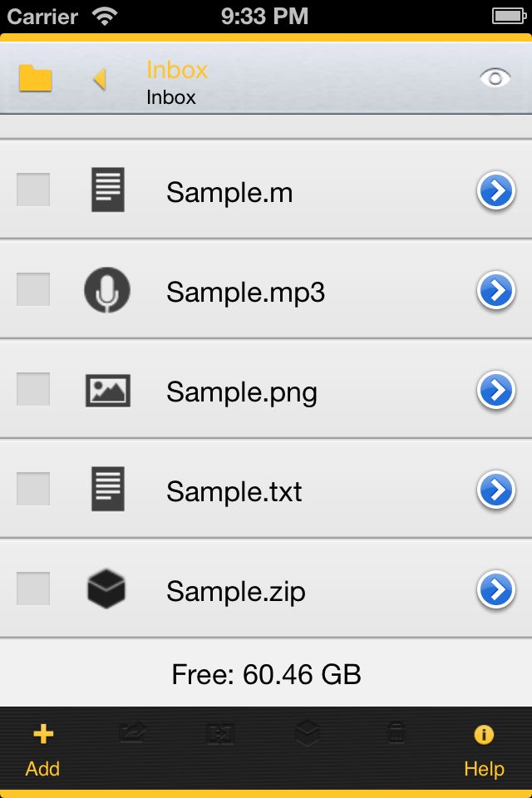Select the Sample.mp3 checkbox
532x798 pixels.
[x=33, y=289]
